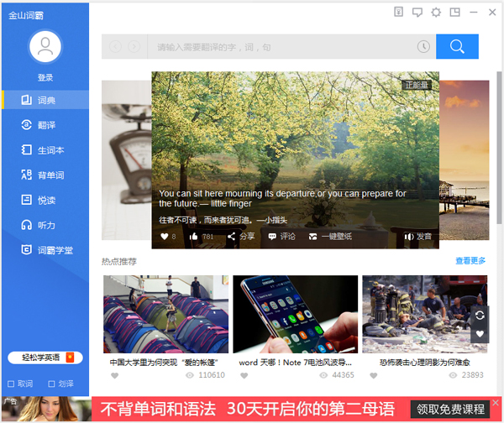Open search history clock icon

click(423, 47)
